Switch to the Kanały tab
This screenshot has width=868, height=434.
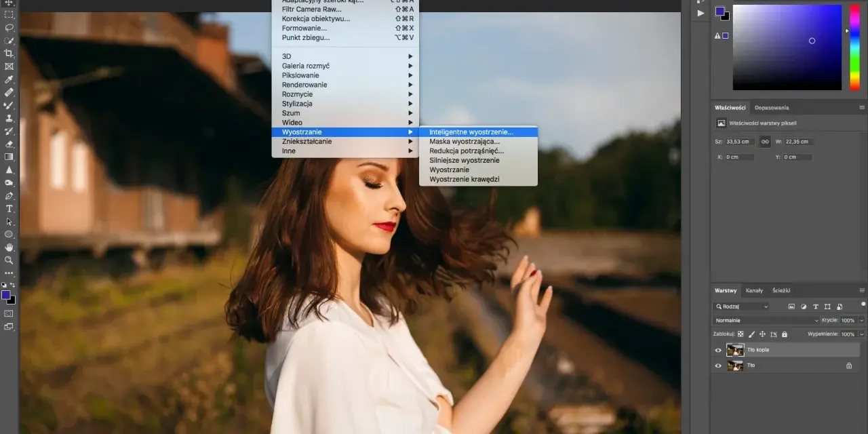pos(754,290)
